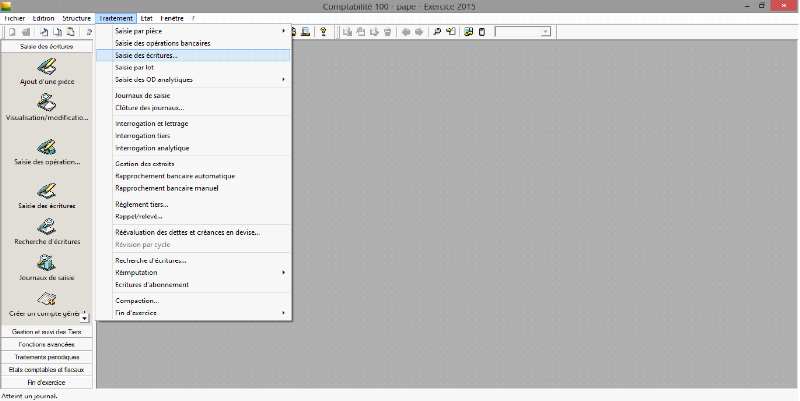Click Saisie des écritures sidebar header
Image resolution: width=800 pixels, height=401 pixels.
point(47,46)
